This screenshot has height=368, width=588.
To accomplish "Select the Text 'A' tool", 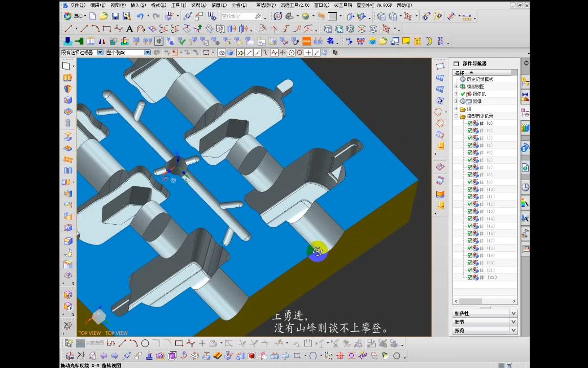I will tap(129, 29).
